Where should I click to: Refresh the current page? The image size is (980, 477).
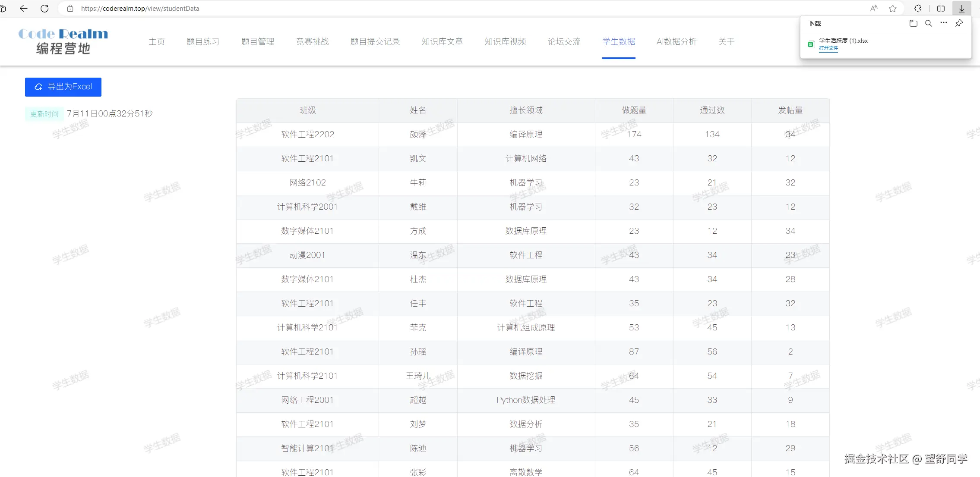[x=44, y=8]
